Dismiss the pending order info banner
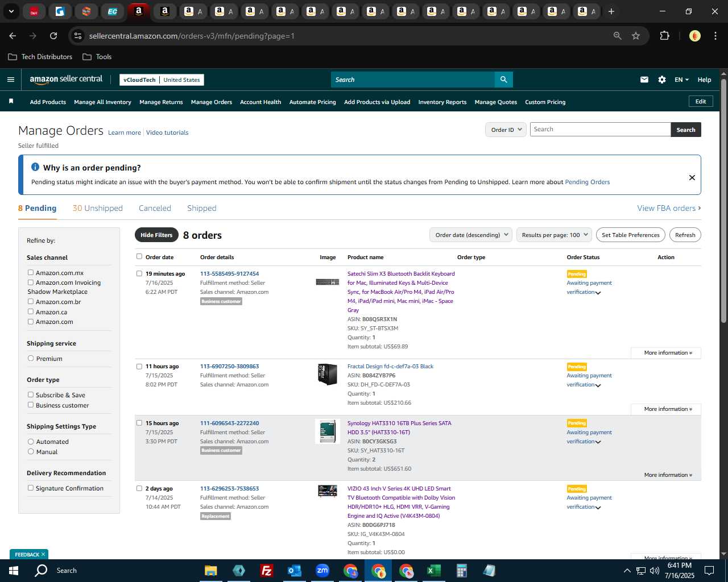The width and height of the screenshot is (728, 582). (692, 177)
